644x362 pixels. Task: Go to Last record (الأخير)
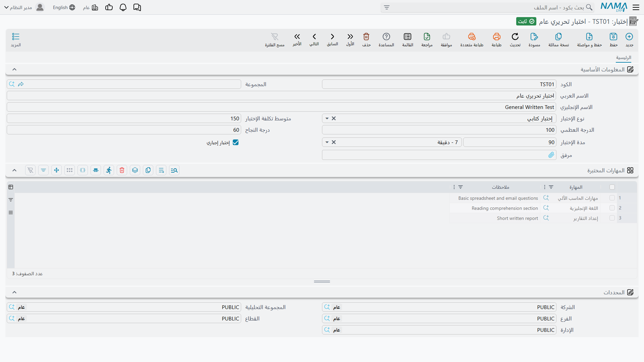click(297, 39)
